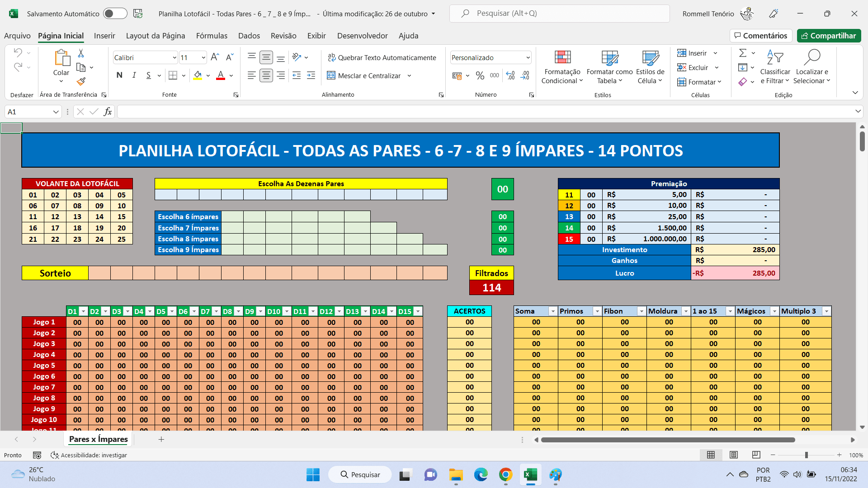
Task: Click the increase decimal places icon
Action: 510,75
